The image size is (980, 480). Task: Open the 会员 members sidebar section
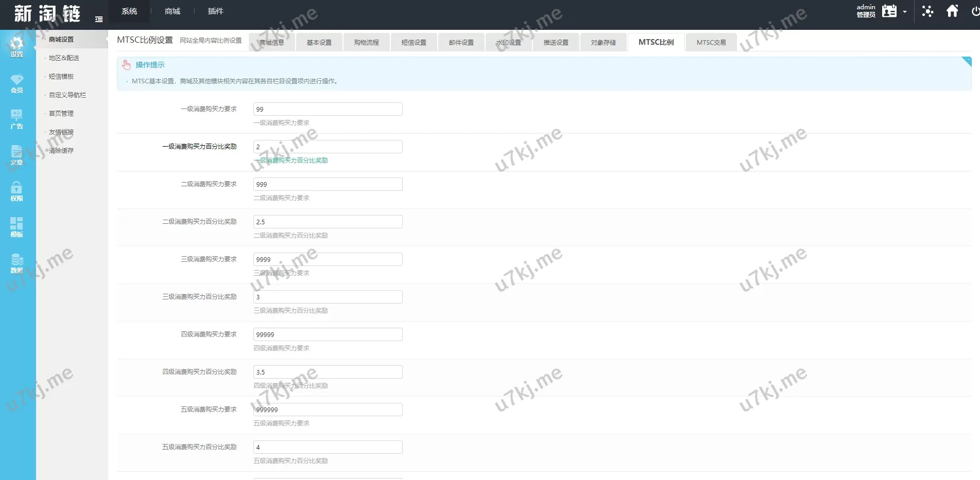[x=17, y=83]
